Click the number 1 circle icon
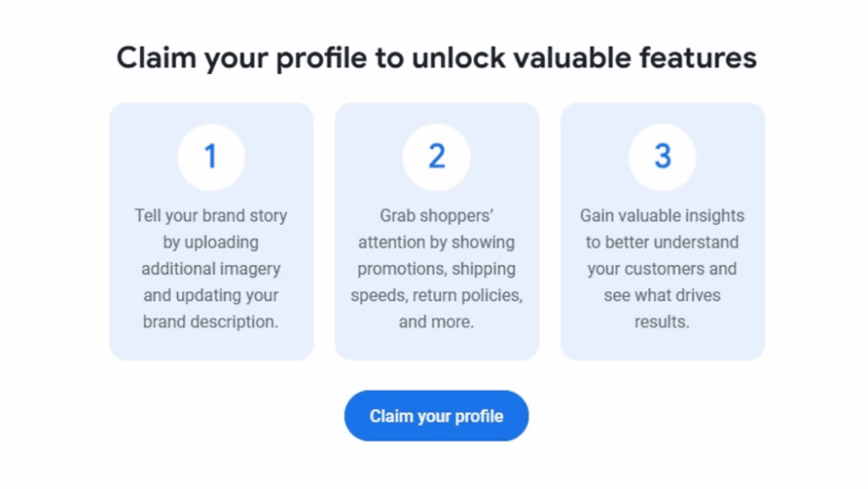This screenshot has width=868, height=489. (x=211, y=156)
